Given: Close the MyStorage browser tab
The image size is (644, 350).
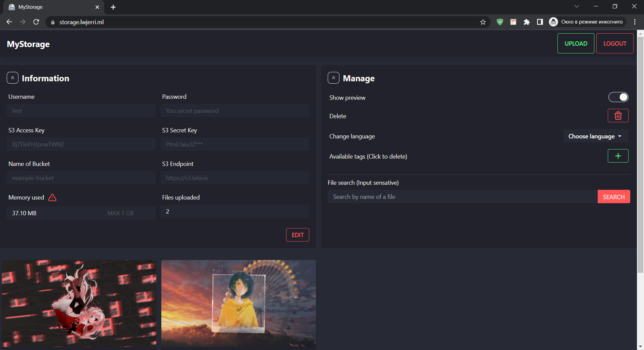Looking at the screenshot, I should coord(97,7).
